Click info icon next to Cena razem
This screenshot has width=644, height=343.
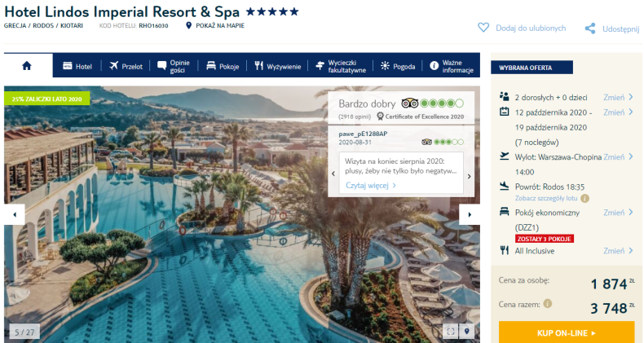click(x=548, y=304)
